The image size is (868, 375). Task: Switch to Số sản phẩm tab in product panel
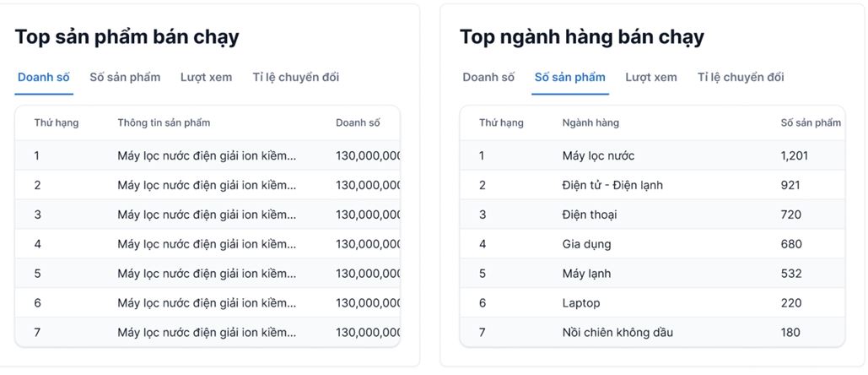125,78
